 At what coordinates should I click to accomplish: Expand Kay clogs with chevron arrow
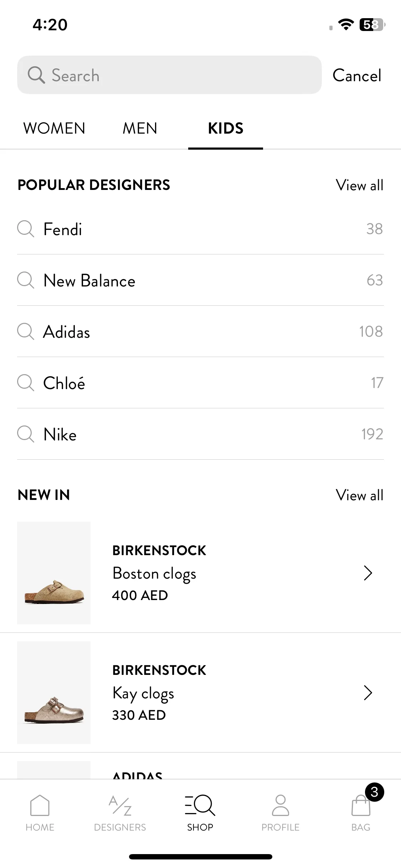click(368, 693)
